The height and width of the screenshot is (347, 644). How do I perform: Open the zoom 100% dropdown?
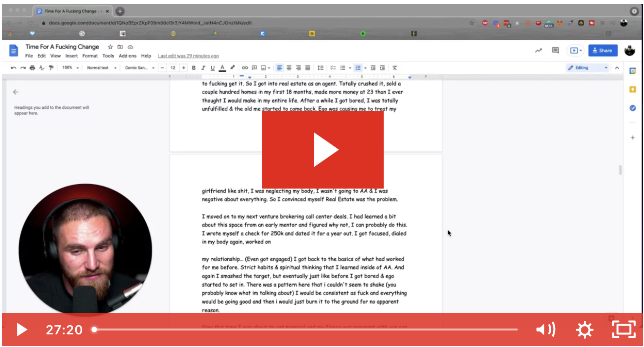pyautogui.click(x=70, y=68)
